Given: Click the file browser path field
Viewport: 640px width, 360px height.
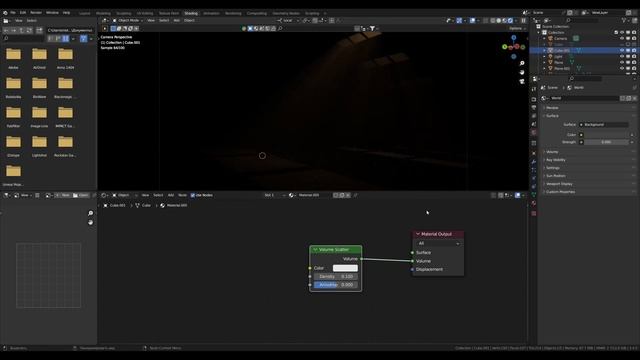Looking at the screenshot, I should point(70,30).
